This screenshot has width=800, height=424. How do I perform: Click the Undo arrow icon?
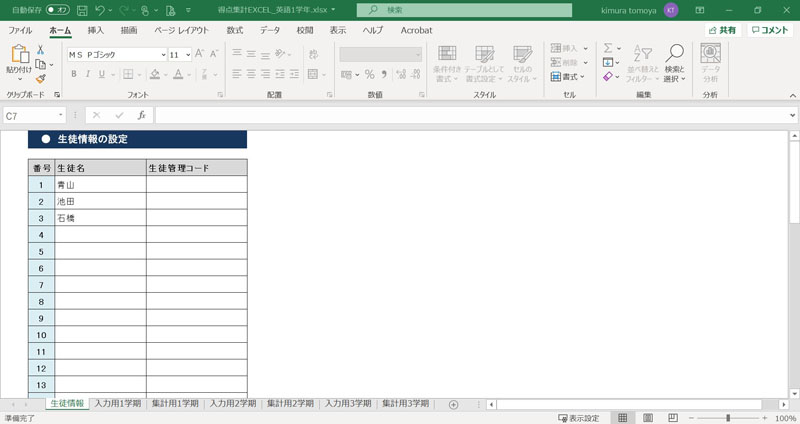coord(99,9)
